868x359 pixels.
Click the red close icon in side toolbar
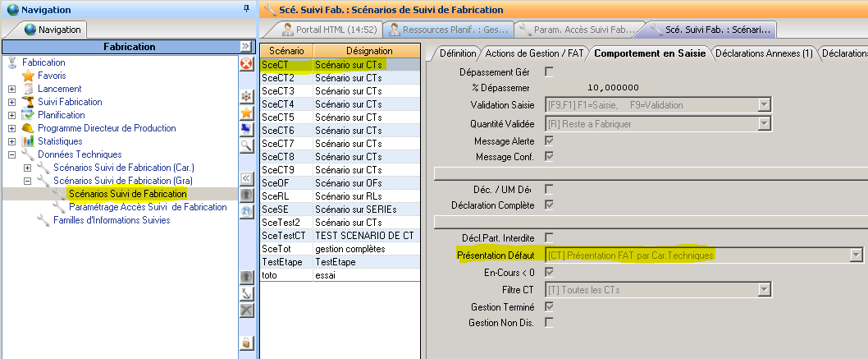(x=246, y=63)
